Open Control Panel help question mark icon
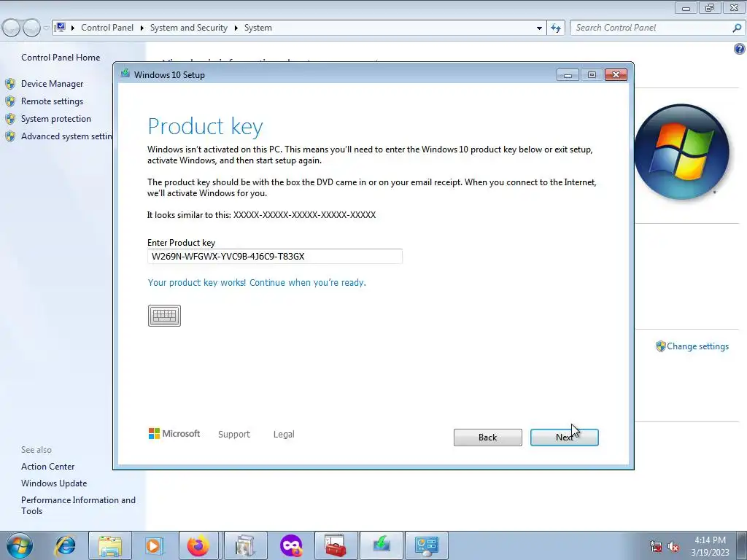The height and width of the screenshot is (560, 747). click(x=739, y=49)
